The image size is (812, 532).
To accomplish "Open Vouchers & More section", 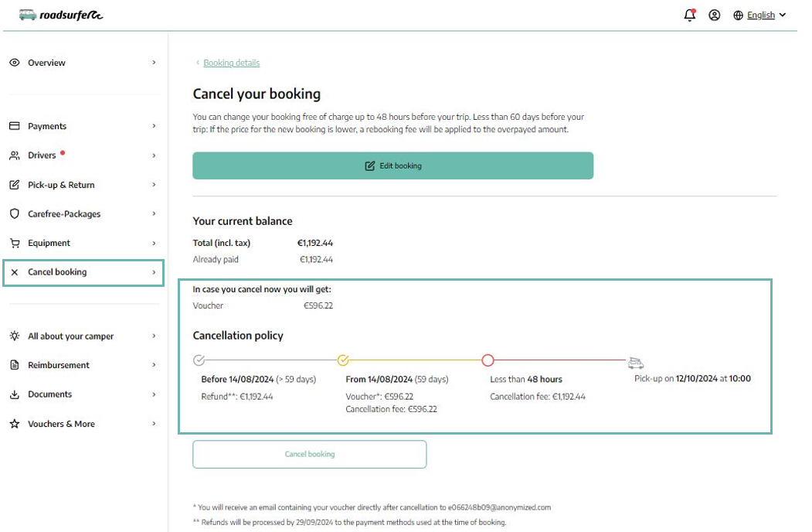I will (83, 424).
